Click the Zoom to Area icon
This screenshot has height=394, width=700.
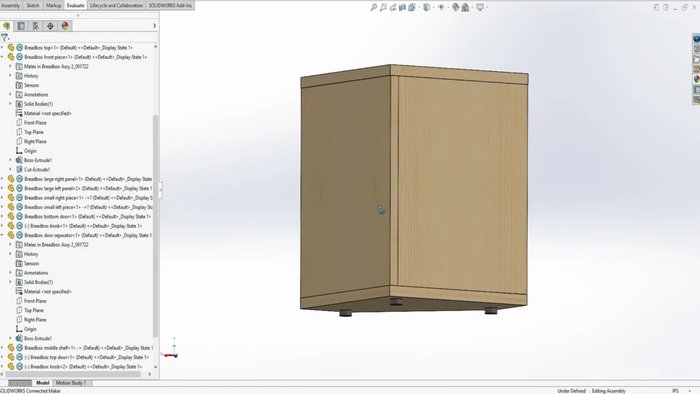(x=383, y=7)
